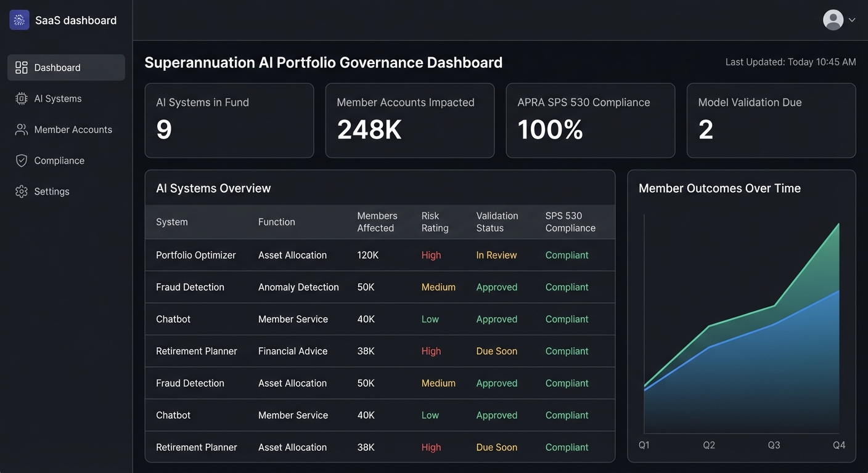Screen dimensions: 868x473
Task: Sort by the Members Affected column header
Action: tap(377, 222)
